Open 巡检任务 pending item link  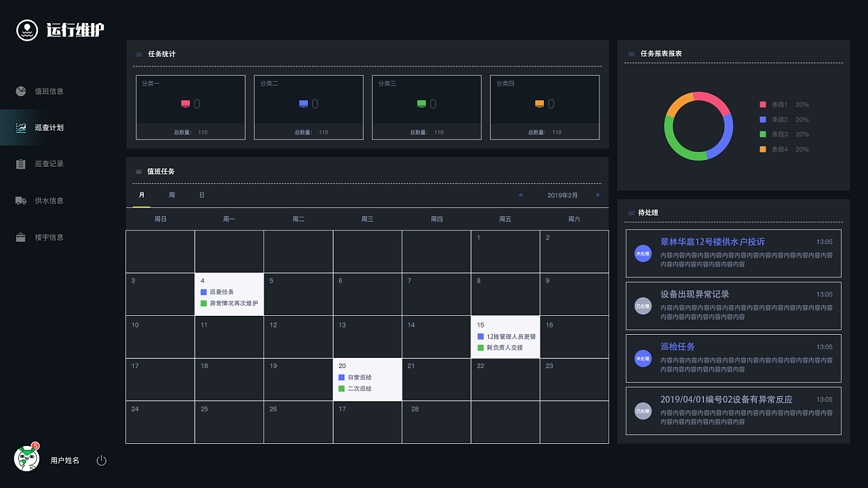(x=677, y=347)
